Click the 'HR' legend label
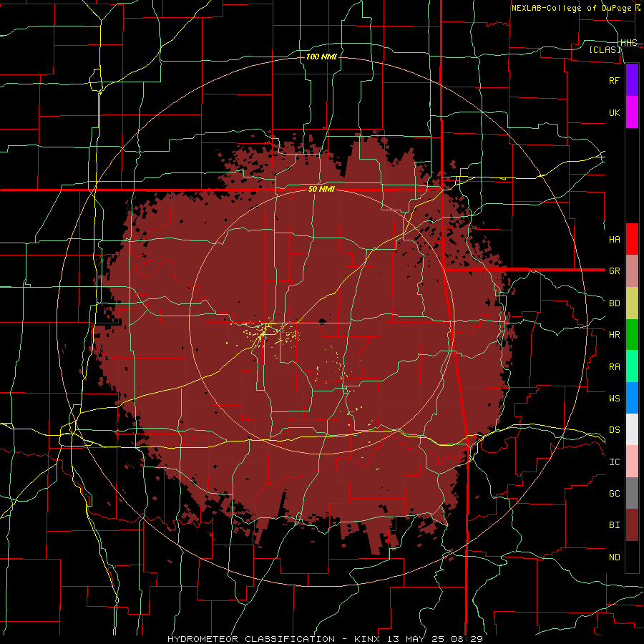This screenshot has height=644, width=644. [x=614, y=335]
